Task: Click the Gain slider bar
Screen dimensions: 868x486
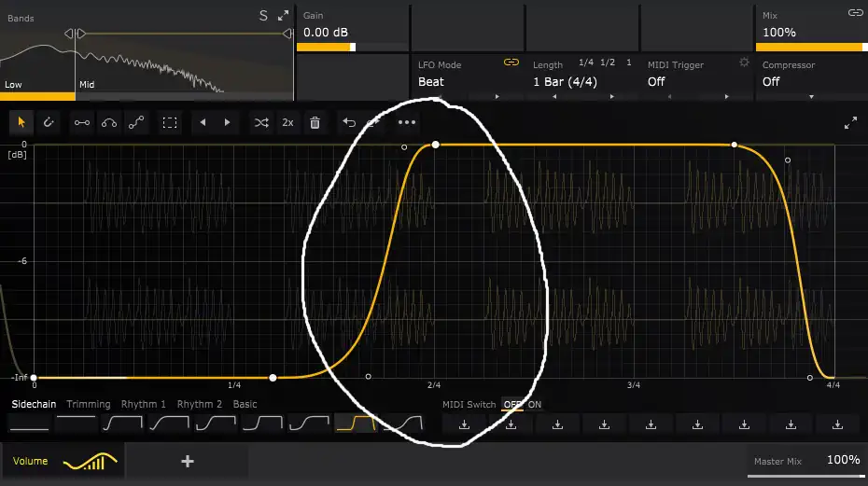Action: click(x=353, y=48)
